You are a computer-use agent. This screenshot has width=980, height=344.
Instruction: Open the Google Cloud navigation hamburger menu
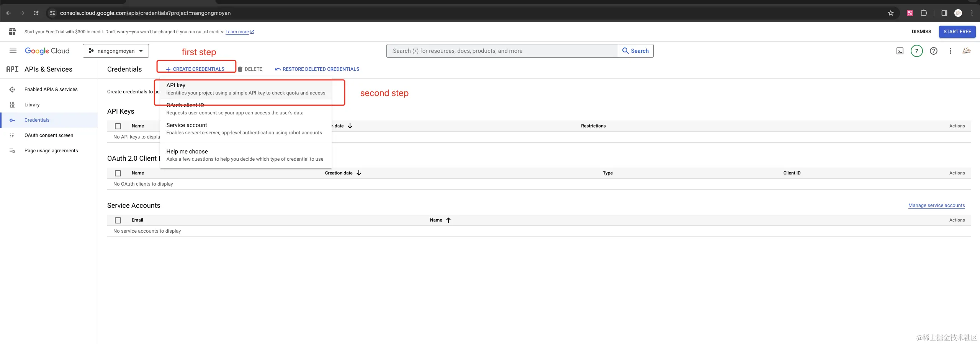(x=13, y=51)
